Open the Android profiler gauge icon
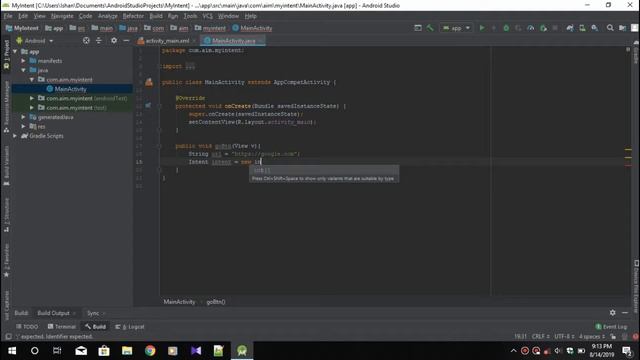640x360 pixels. (x=531, y=28)
